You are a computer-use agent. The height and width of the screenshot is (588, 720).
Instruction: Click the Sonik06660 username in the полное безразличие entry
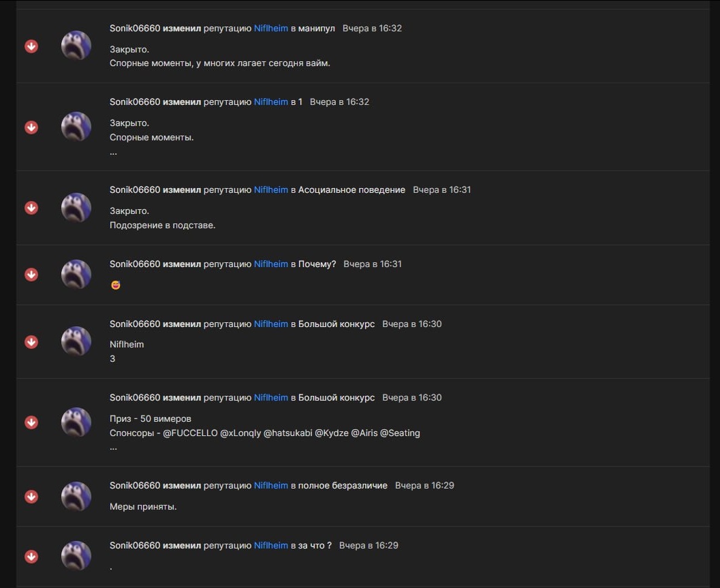coord(135,486)
